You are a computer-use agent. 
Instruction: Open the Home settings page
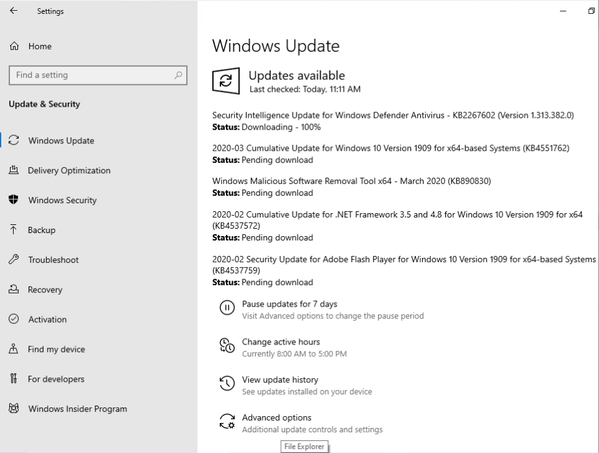tap(40, 46)
